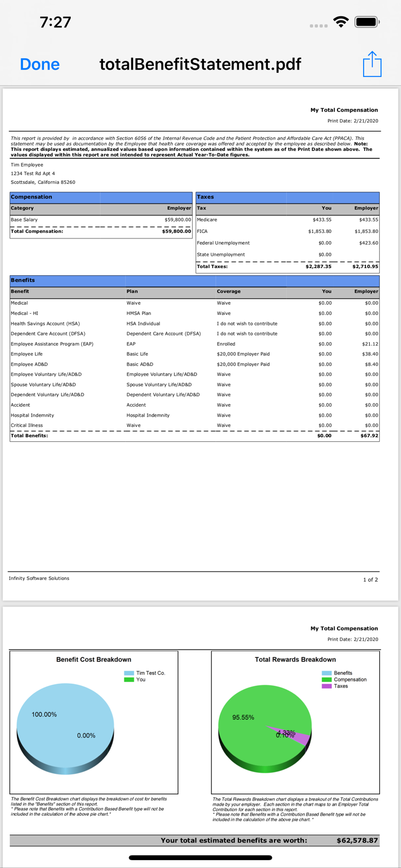Tap the Infinity Software Solutions footer

click(x=39, y=578)
